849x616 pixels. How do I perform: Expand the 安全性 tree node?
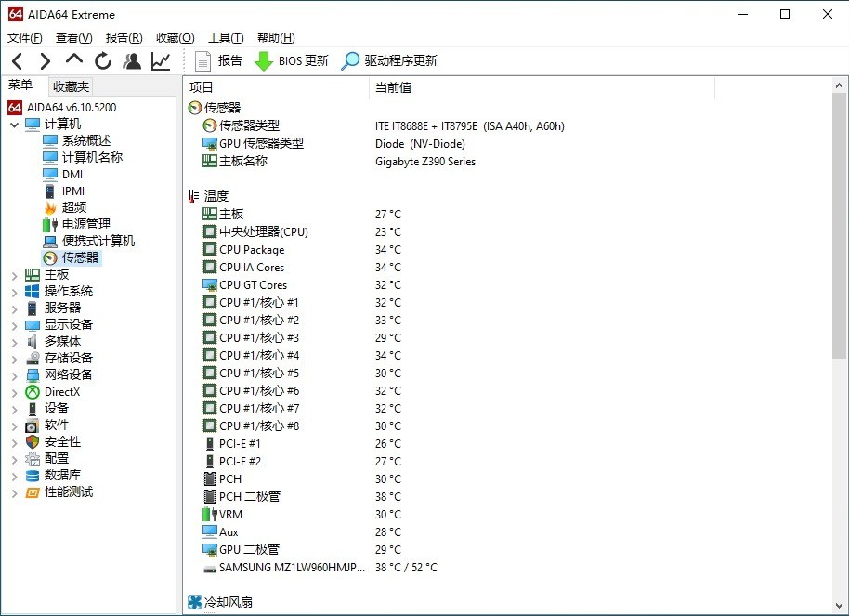[15, 443]
